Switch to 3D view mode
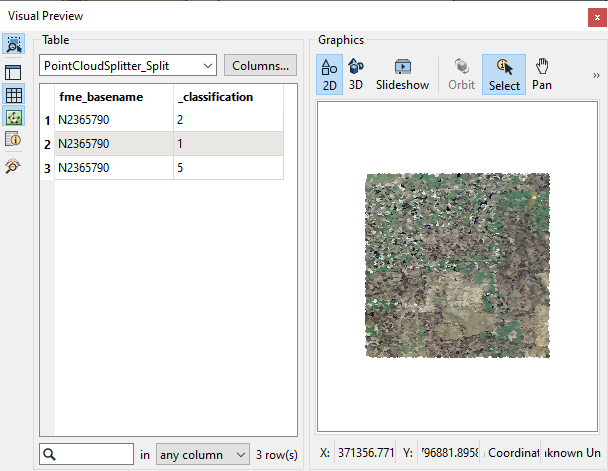The image size is (608, 471). [356, 74]
